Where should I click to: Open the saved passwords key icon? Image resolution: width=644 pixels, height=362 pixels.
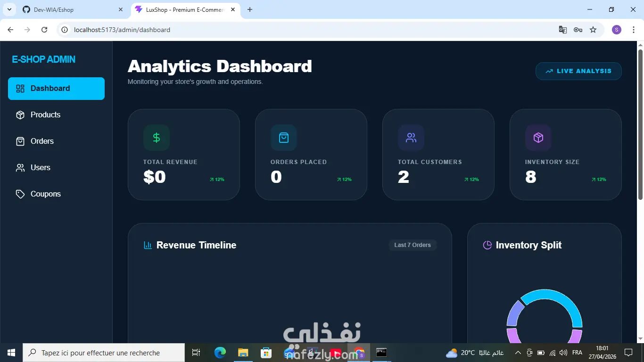[578, 30]
